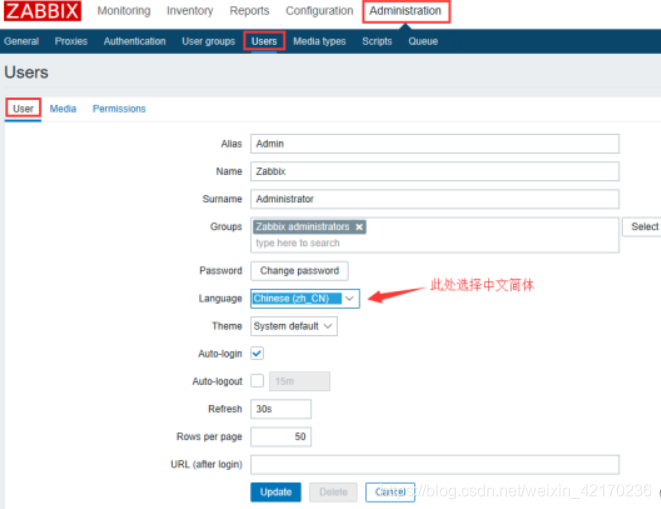Click the Cancel button

pyautogui.click(x=390, y=492)
